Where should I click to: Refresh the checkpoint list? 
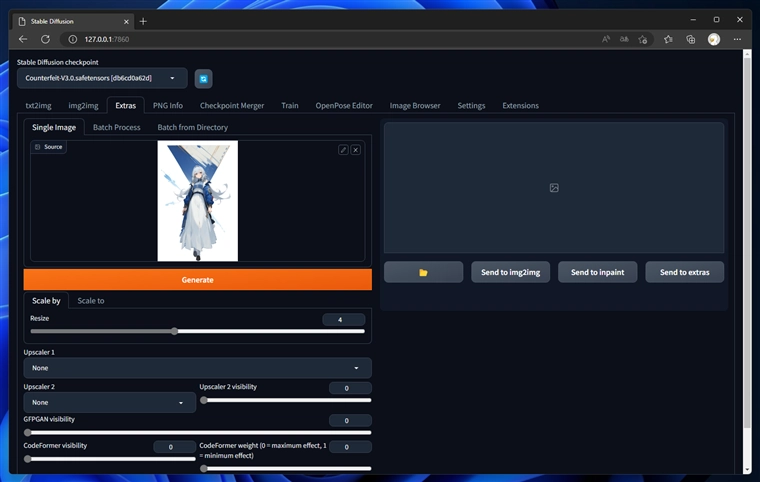[x=204, y=79]
